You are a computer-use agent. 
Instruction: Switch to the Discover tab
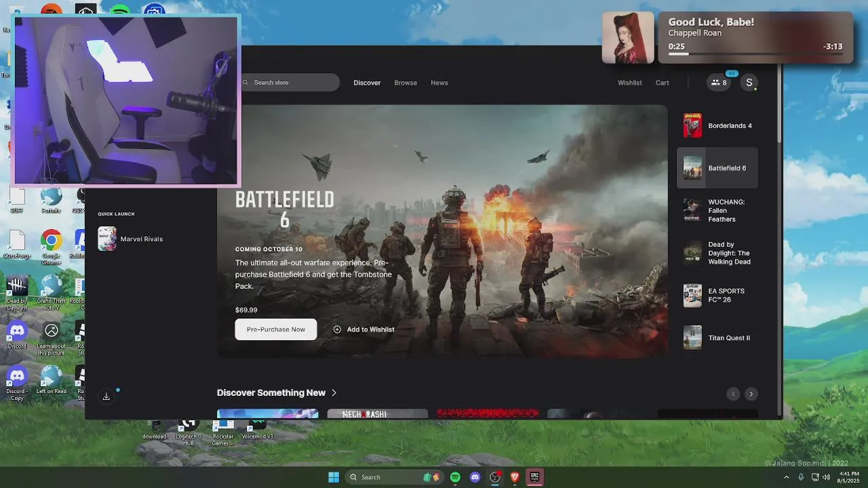[367, 83]
